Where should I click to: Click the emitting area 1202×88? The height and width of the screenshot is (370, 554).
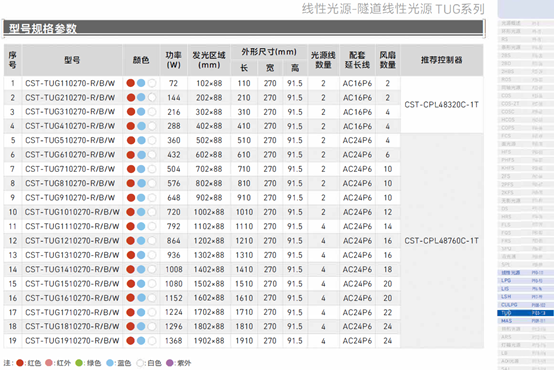click(x=209, y=241)
